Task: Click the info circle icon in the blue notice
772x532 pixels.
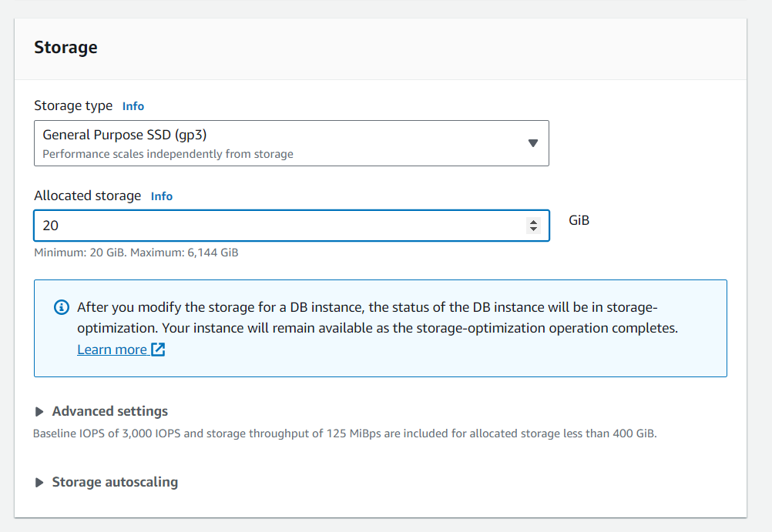Action: tap(62, 307)
